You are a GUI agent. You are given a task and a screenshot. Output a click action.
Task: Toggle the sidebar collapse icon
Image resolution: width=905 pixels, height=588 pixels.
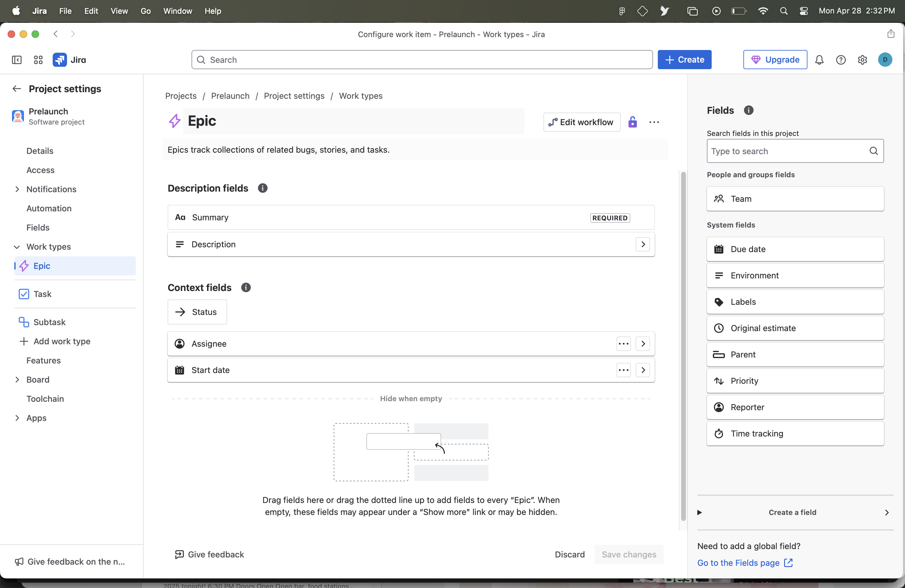click(17, 60)
